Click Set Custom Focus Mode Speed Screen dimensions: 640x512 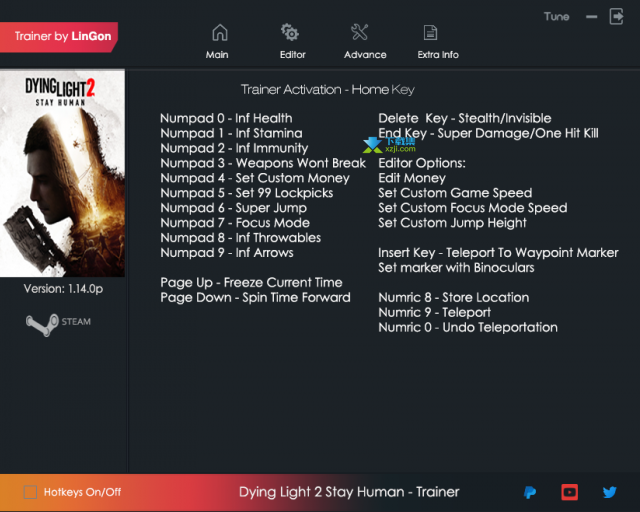tap(473, 208)
